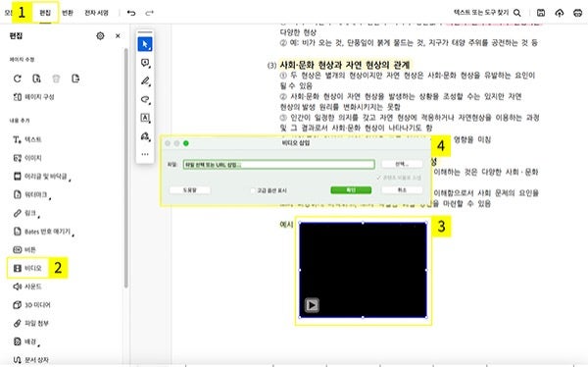Select the 문서 상자 tool

tap(30, 359)
